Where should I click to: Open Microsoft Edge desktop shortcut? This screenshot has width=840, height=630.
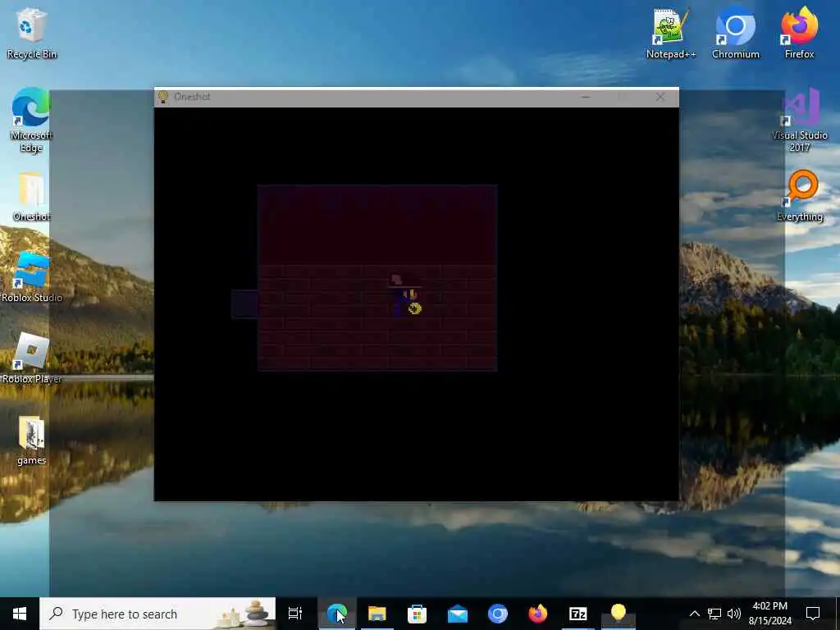[31, 121]
